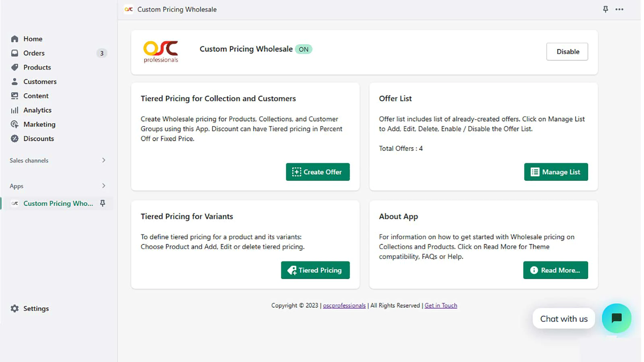The height and width of the screenshot is (362, 644).
Task: Open the chat bubble widget
Action: [616, 318]
